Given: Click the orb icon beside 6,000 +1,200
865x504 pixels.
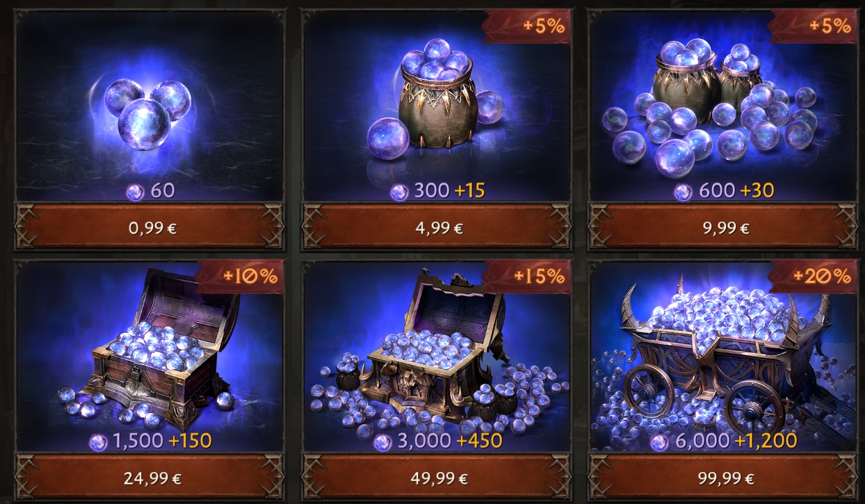Looking at the screenshot, I should tap(659, 441).
